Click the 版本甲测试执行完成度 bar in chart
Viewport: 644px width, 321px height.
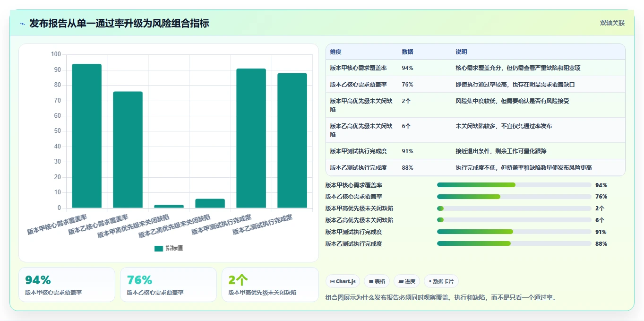tap(251, 138)
